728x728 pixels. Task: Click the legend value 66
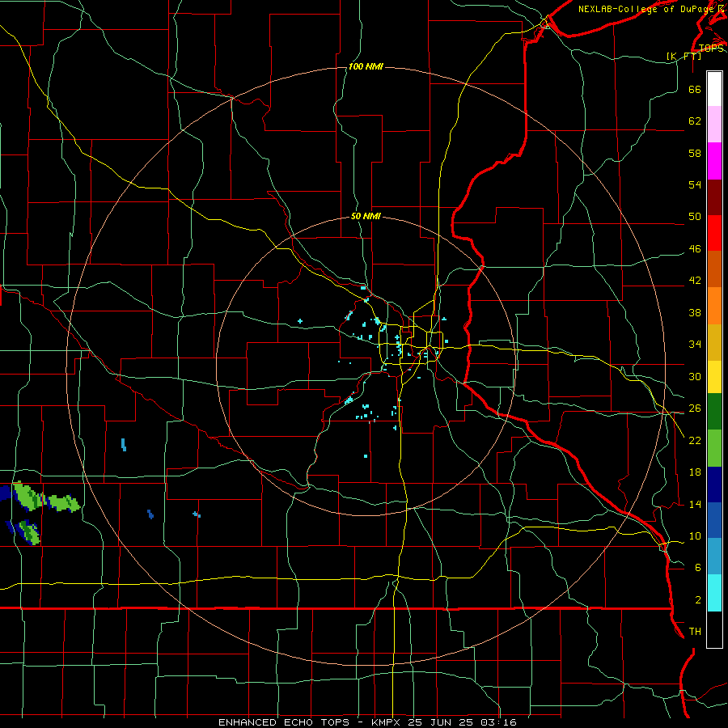coord(695,90)
